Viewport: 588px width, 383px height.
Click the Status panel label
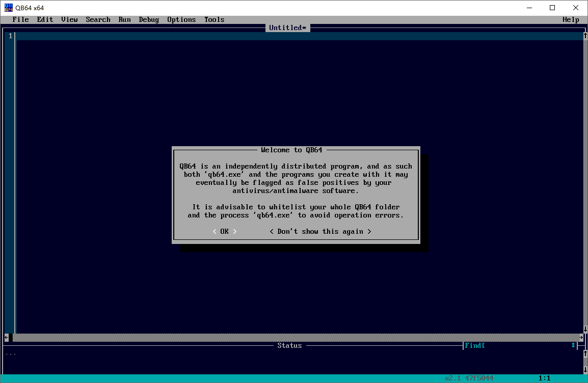[x=289, y=345]
